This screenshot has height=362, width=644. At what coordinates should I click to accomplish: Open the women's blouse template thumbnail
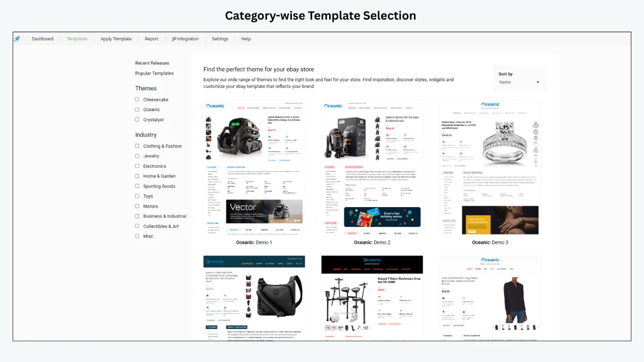tap(490, 298)
